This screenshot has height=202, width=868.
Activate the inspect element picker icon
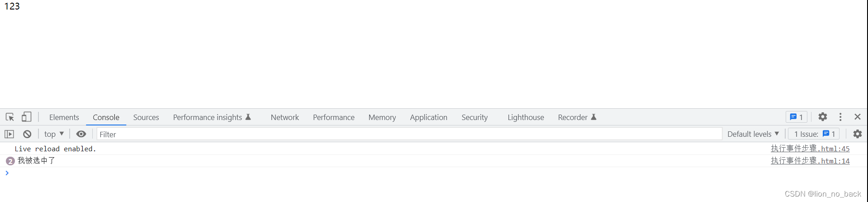click(x=10, y=117)
